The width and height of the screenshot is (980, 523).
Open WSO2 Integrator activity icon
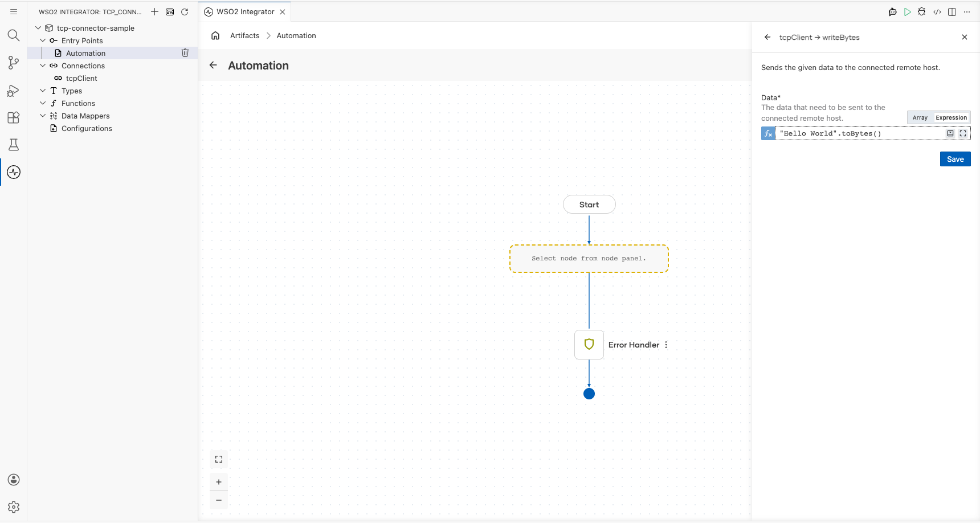14,172
